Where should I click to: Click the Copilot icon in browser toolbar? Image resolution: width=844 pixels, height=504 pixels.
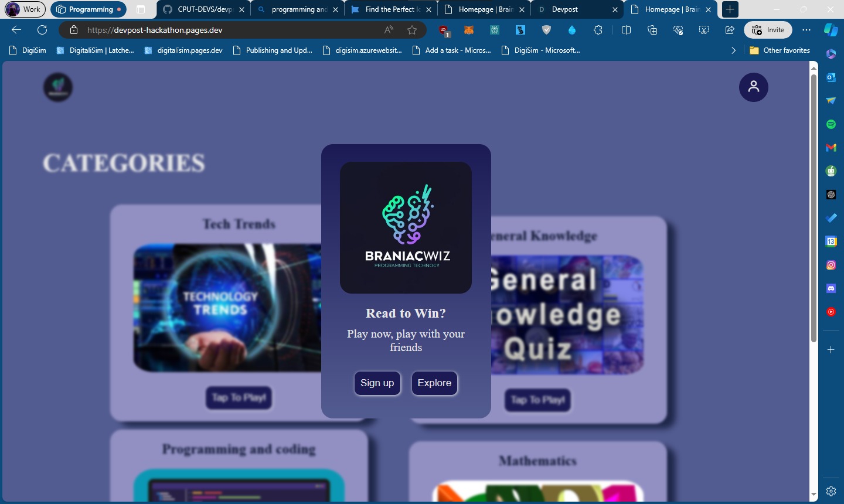click(831, 30)
